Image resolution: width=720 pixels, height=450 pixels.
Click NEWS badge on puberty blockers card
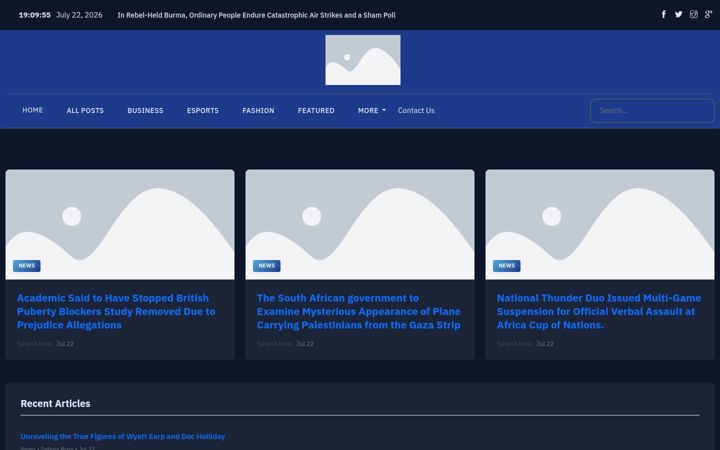pyautogui.click(x=27, y=266)
